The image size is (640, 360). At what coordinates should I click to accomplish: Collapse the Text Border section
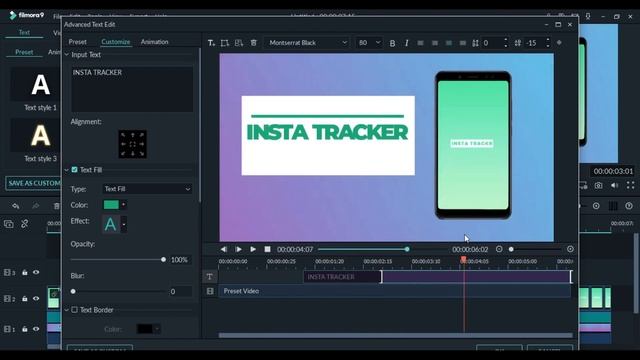click(x=67, y=310)
